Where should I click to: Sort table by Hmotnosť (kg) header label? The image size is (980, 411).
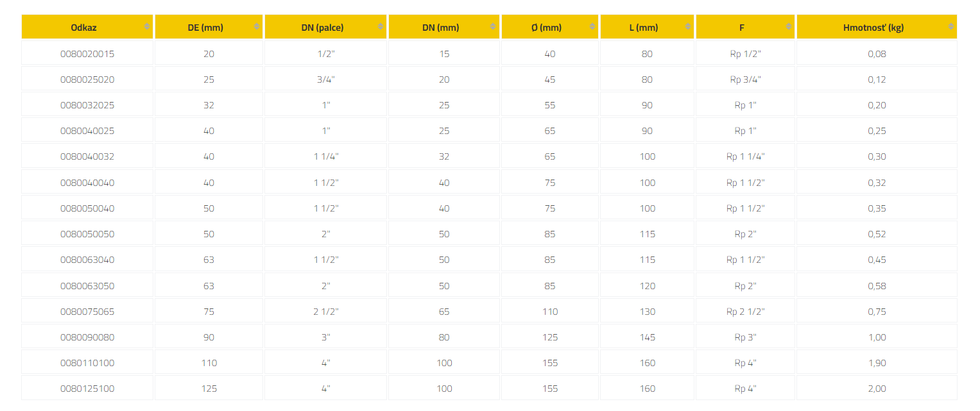click(x=873, y=28)
